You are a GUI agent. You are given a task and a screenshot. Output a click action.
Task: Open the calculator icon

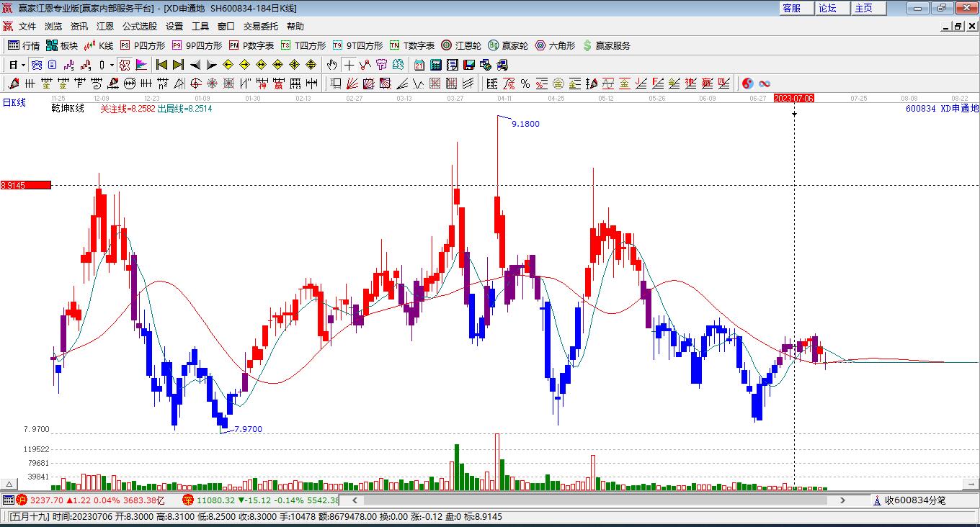435,65
